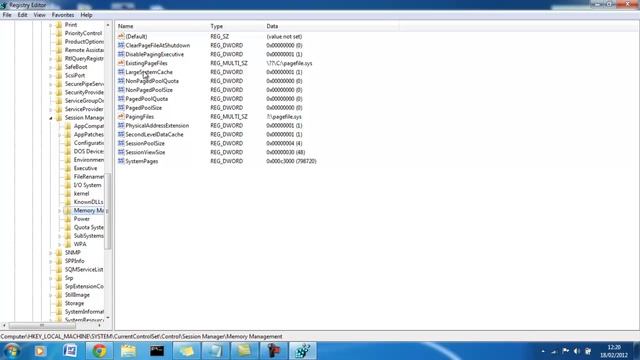
Task: Select the NonPagedPoolSize value name
Action: pos(149,90)
